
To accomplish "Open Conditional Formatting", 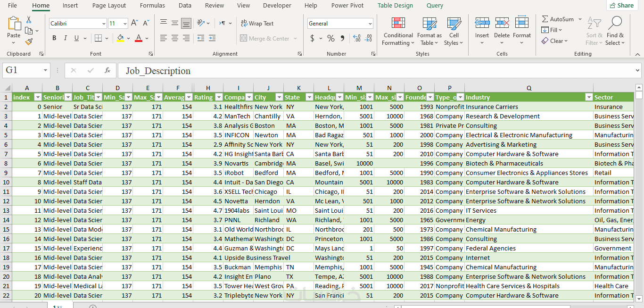I will 398,31.
